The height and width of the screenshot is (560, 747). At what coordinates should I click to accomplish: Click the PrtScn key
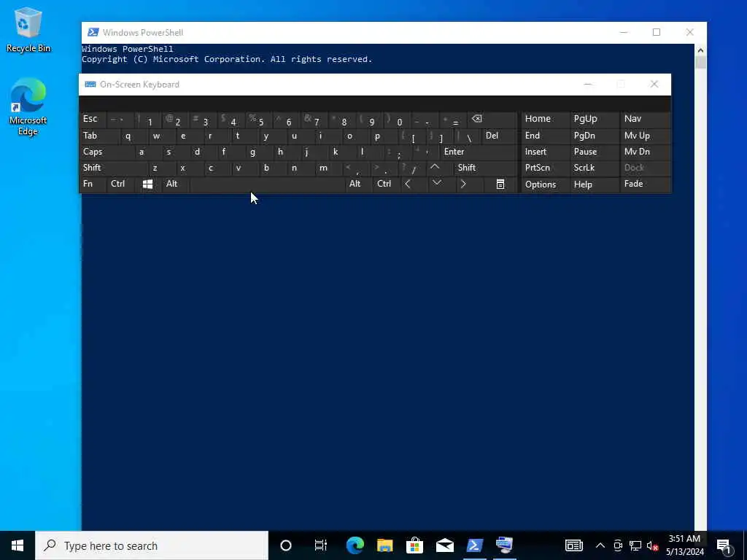[x=544, y=168]
